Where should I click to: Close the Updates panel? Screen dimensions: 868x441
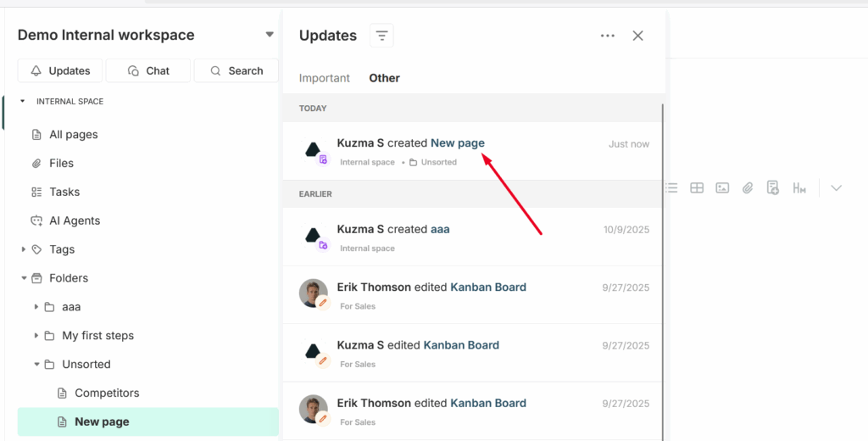point(638,36)
